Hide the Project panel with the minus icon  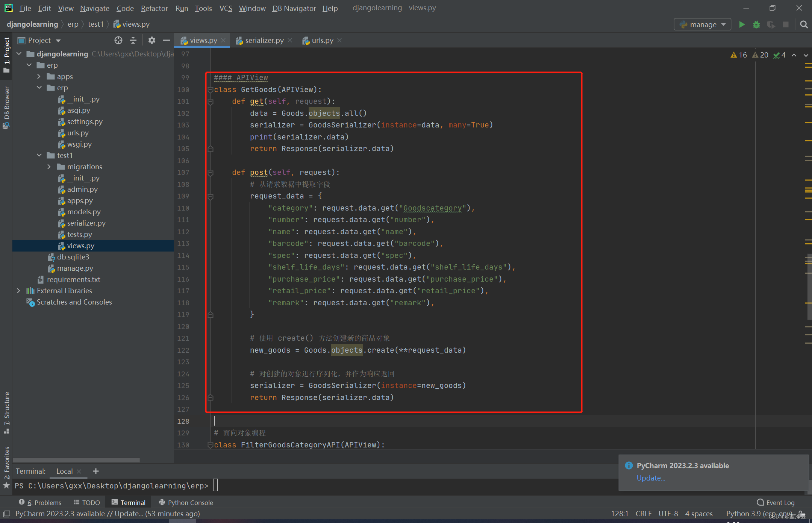tap(166, 40)
